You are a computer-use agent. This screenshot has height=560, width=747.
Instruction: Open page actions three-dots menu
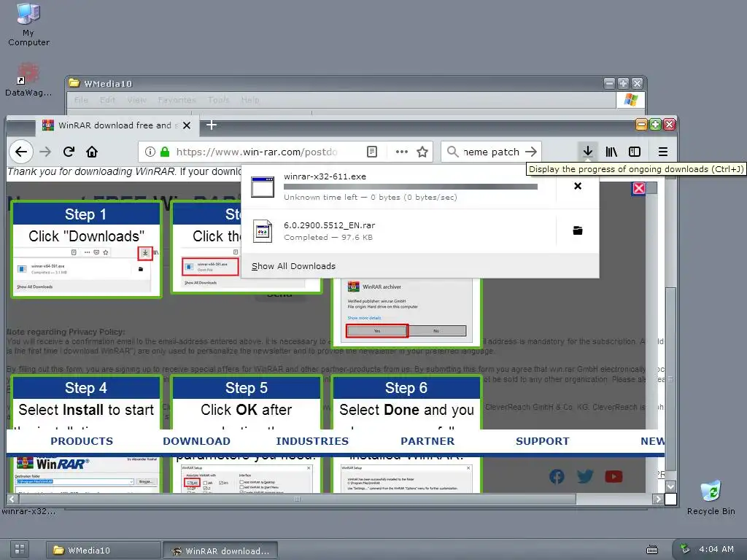click(402, 152)
